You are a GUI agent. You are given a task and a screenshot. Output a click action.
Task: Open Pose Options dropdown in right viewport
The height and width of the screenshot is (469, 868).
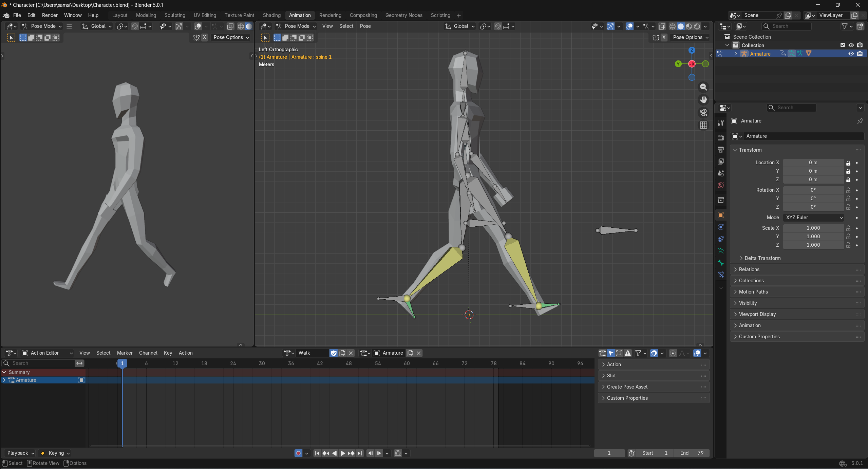(x=691, y=37)
